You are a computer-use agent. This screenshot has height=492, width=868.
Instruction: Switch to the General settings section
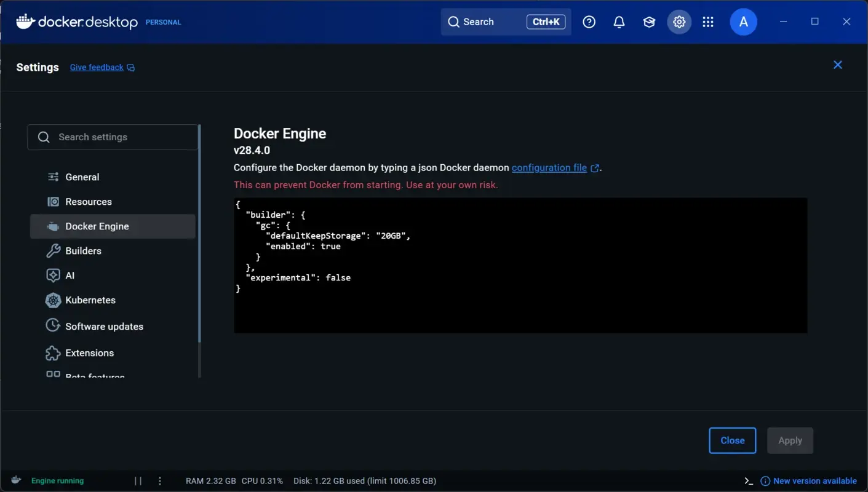click(x=82, y=177)
